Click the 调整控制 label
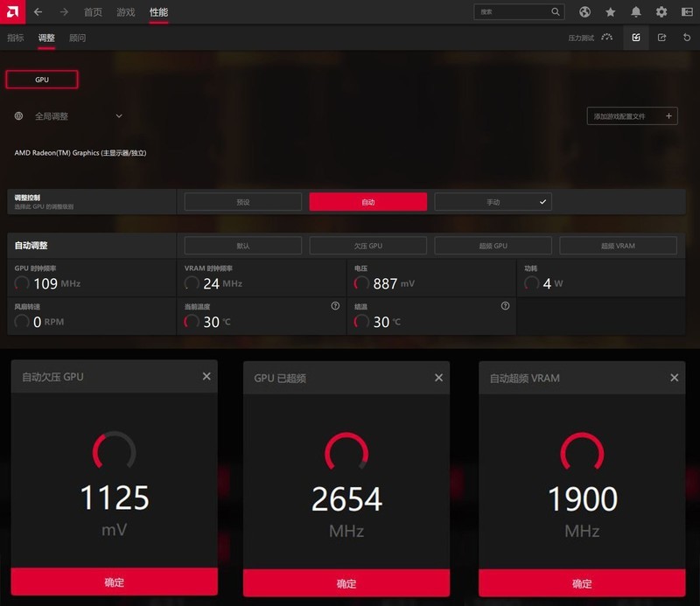Screen dimensions: 700x606 [27, 198]
